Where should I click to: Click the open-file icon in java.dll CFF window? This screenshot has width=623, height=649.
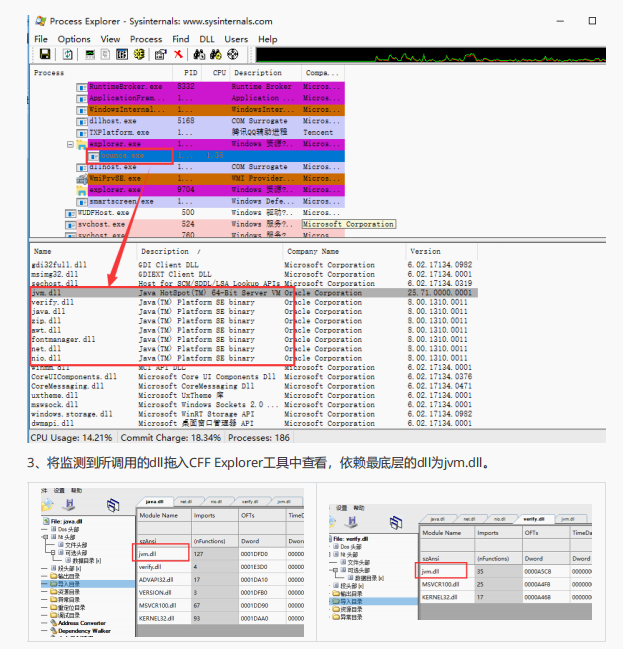(48, 505)
